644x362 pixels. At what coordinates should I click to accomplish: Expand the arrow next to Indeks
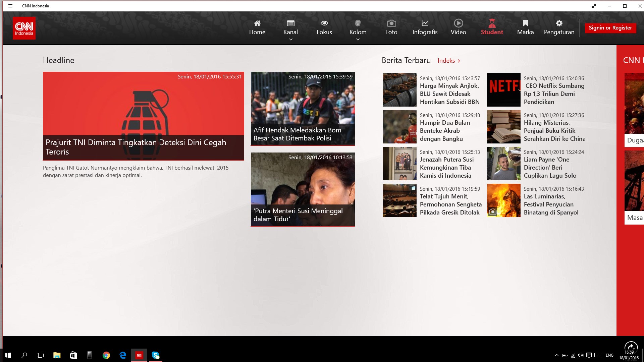[459, 61]
